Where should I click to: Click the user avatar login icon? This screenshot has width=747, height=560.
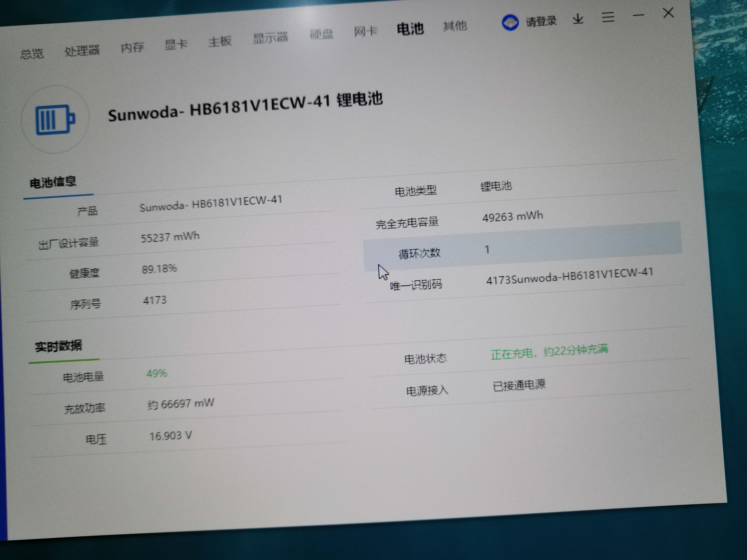510,23
